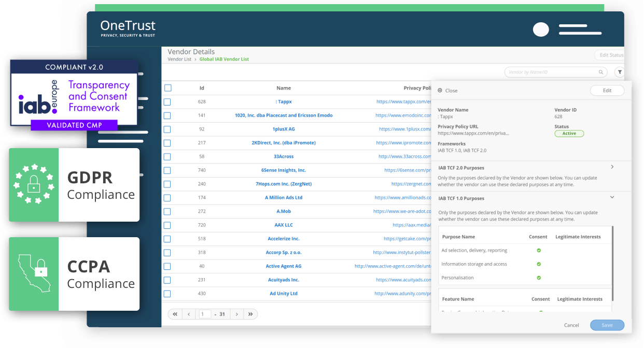Click the OneTrust logo
644x348 pixels.
tap(128, 28)
